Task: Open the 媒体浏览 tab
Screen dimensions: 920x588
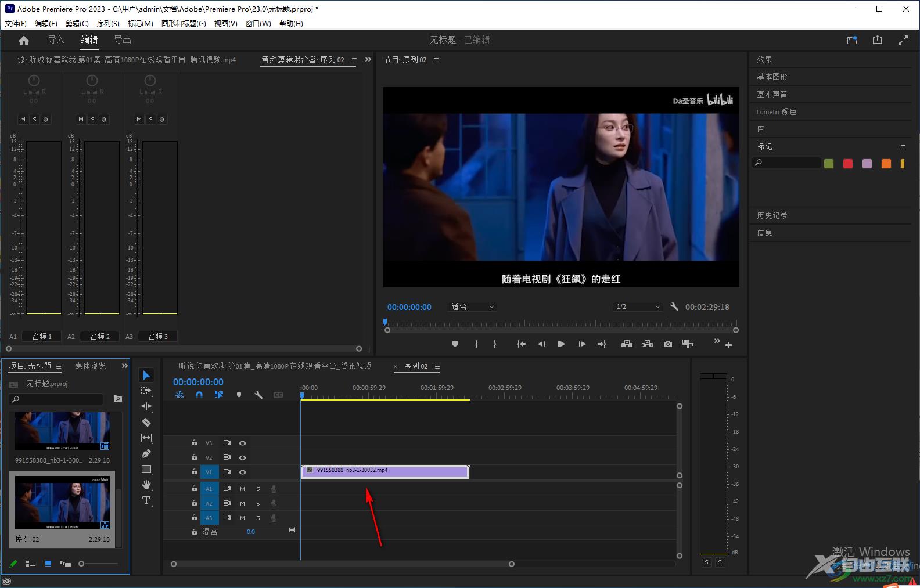Action: pos(91,366)
